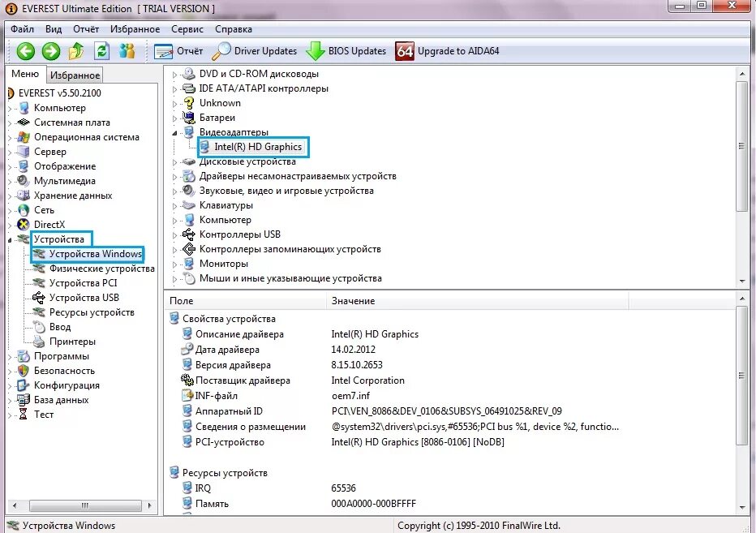756x533 pixels.
Task: Click the Принтеры icon
Action: click(x=39, y=342)
